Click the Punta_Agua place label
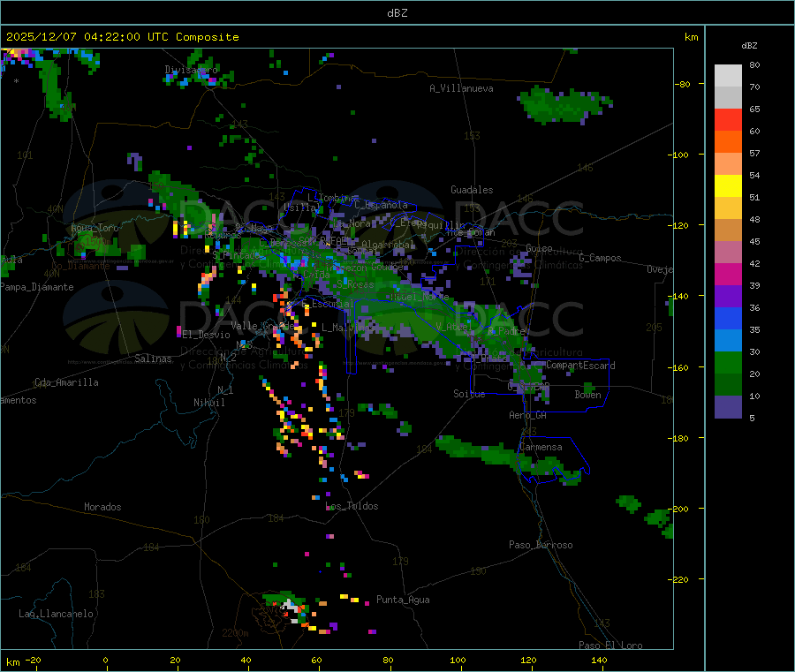The width and height of the screenshot is (795, 672). click(x=403, y=600)
